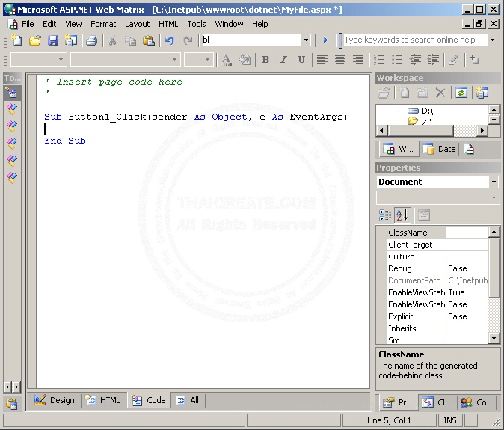Screen dimensions: 504x430
Task: Open a file with folder icon
Action: tap(34, 40)
